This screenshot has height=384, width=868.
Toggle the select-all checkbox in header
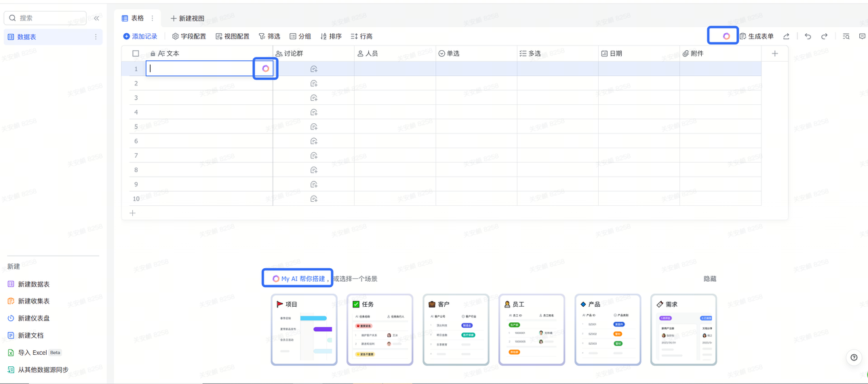(136, 54)
